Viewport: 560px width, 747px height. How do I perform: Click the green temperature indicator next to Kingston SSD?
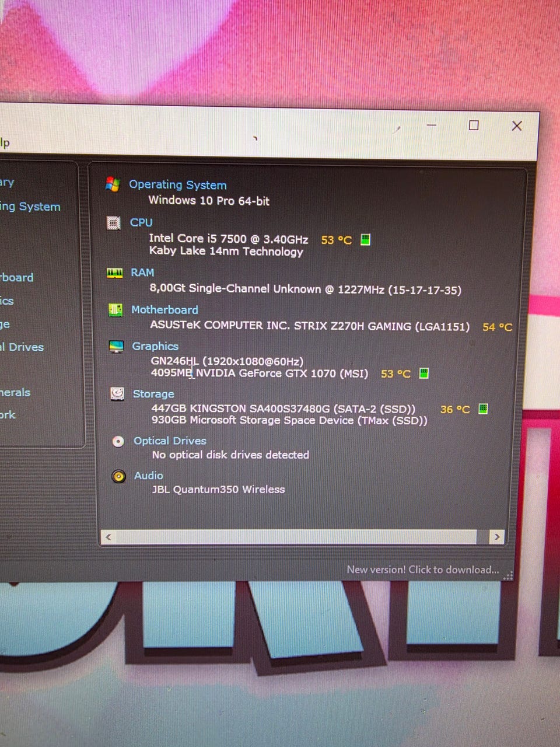point(483,409)
